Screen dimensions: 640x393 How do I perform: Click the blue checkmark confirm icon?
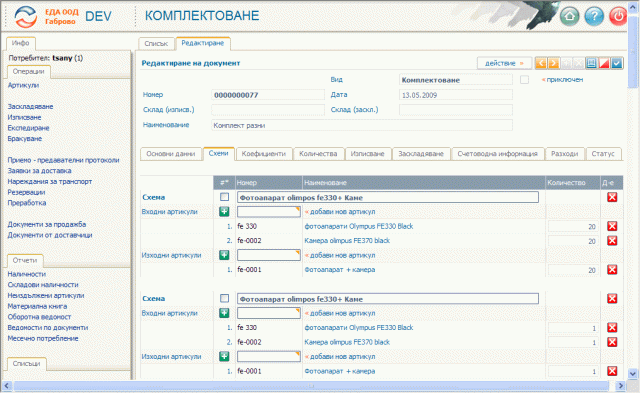(617, 63)
